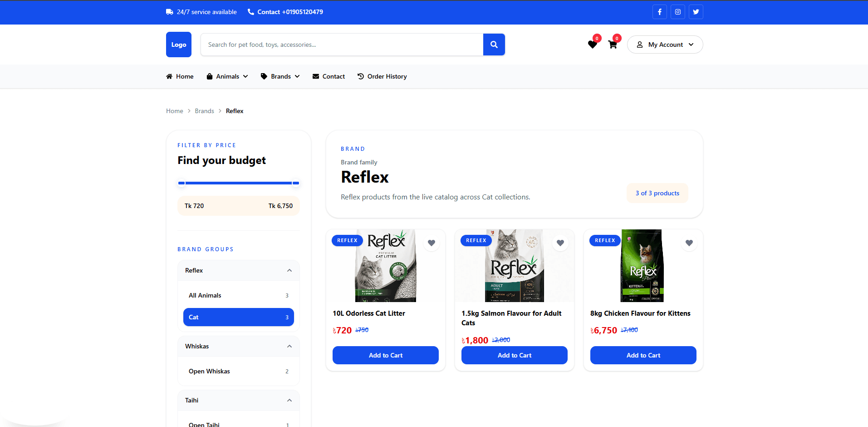Open the My Account dropdown
The height and width of the screenshot is (427, 868).
[665, 45]
